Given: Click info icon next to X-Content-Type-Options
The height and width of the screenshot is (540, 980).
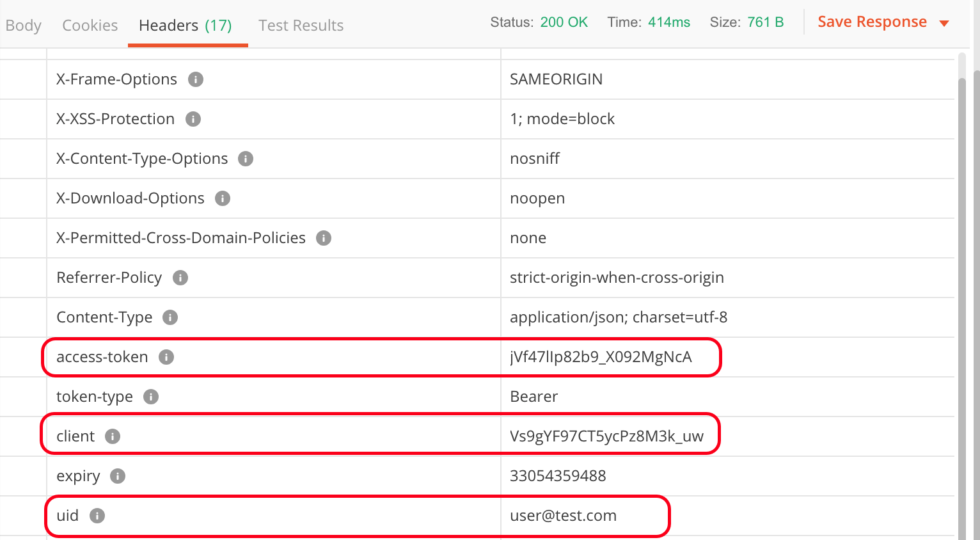Looking at the screenshot, I should 246,159.
